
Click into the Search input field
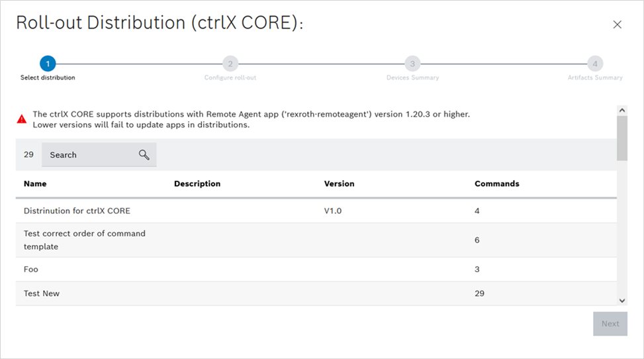coord(89,155)
